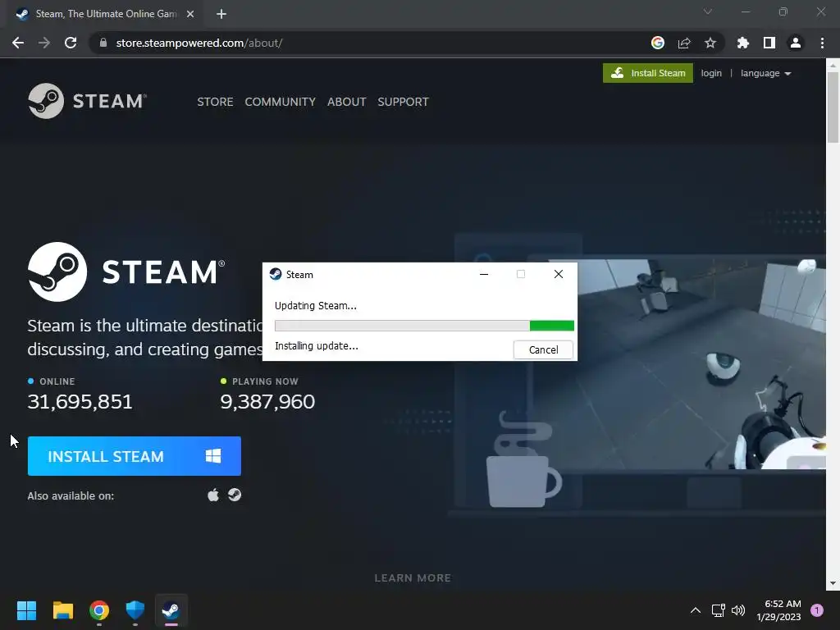Screen dimensions: 840x630
Task: Click the green Install Steam header button
Action: (x=648, y=73)
